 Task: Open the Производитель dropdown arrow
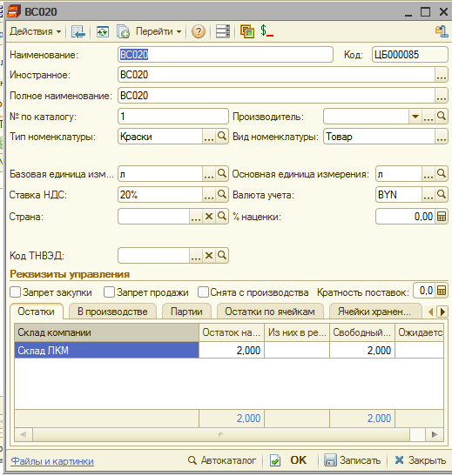coord(415,117)
